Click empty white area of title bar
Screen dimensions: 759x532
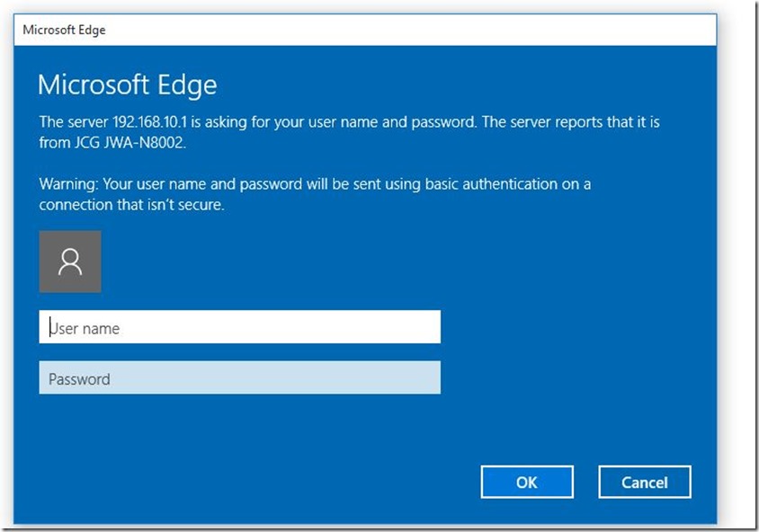pos(412,30)
